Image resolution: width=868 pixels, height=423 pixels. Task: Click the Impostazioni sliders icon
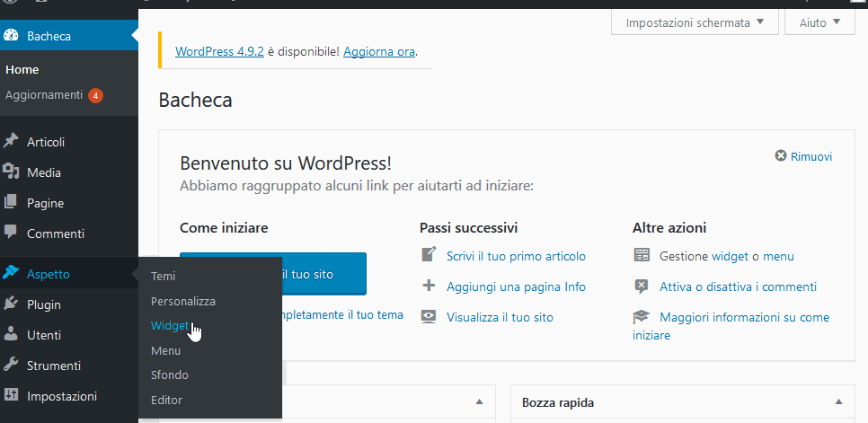[10, 395]
